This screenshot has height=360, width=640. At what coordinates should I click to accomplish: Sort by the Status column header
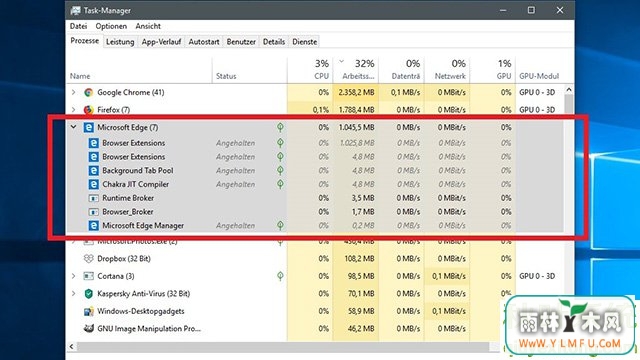(x=249, y=70)
